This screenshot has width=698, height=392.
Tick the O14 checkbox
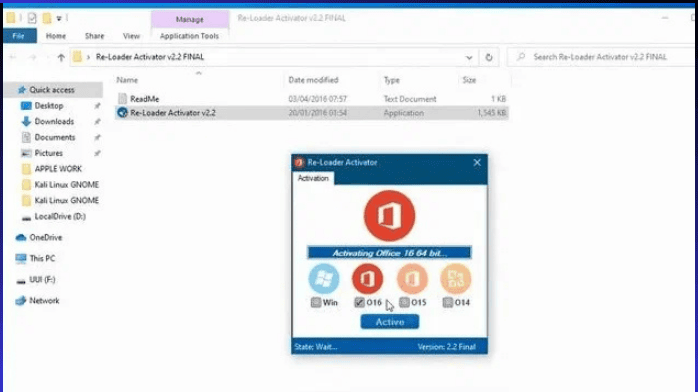click(x=448, y=303)
